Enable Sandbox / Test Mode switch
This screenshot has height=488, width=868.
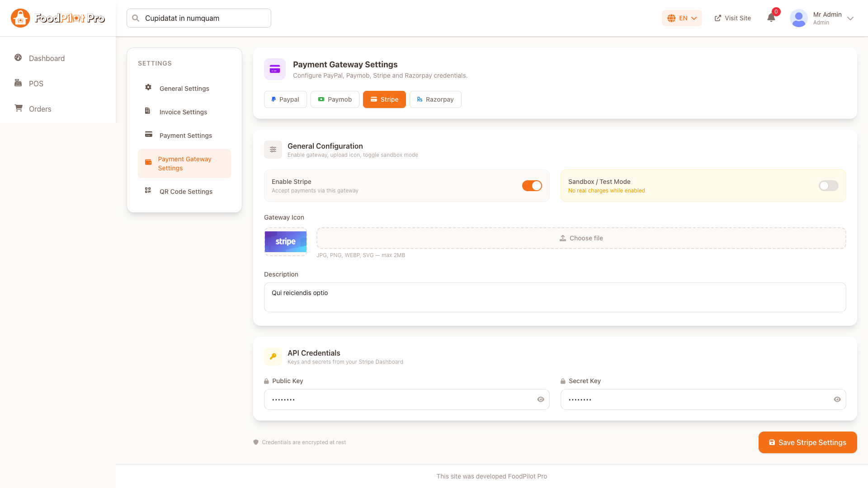coord(829,186)
